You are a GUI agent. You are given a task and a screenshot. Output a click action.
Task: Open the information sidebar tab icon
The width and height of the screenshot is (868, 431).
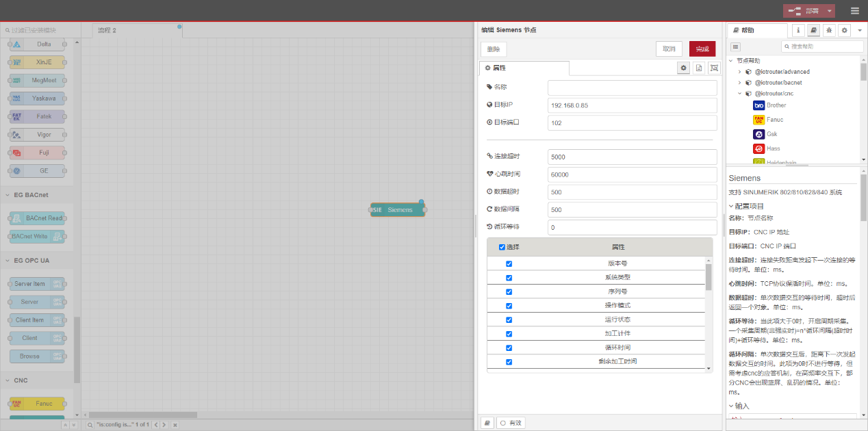coord(798,30)
